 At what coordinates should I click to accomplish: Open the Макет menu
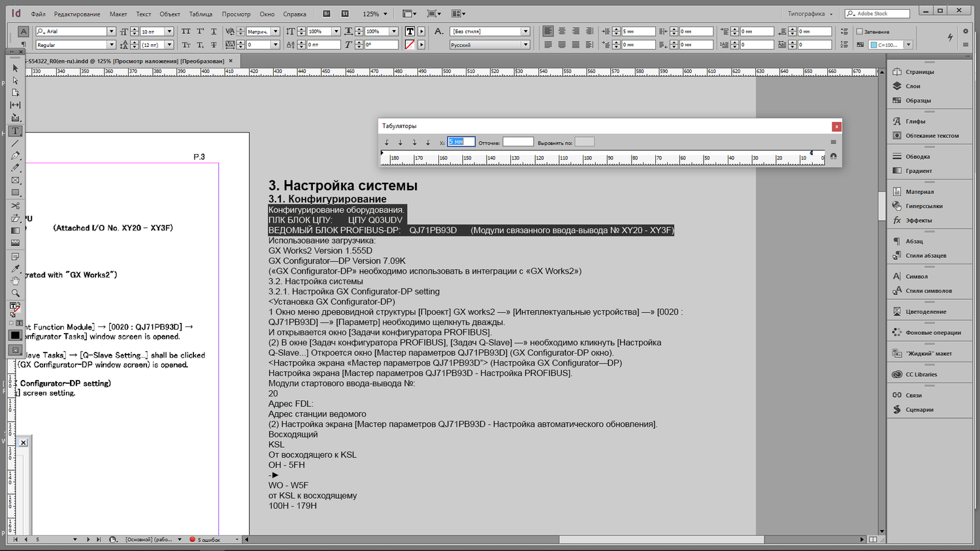click(x=118, y=14)
